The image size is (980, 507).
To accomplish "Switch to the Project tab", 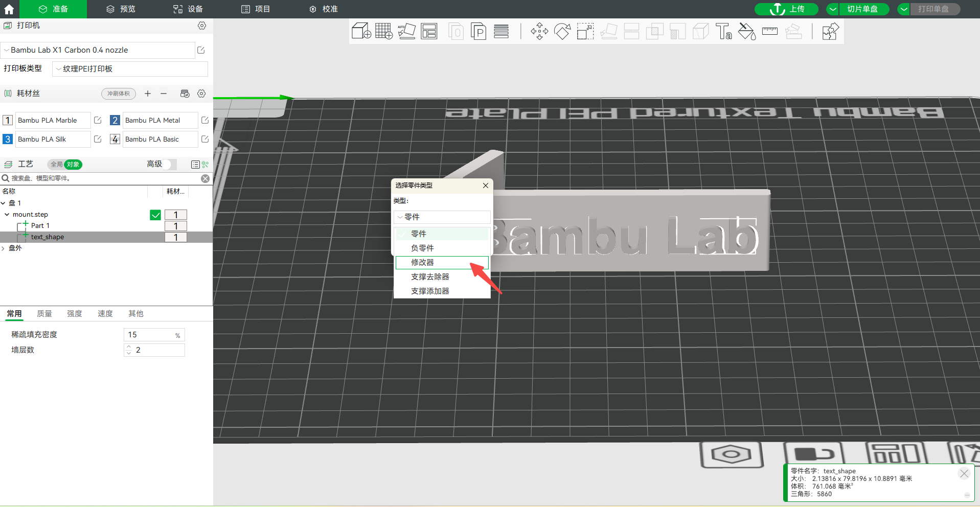I will (256, 9).
